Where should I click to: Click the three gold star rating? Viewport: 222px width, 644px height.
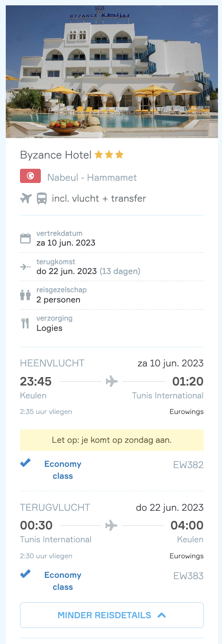pyautogui.click(x=109, y=155)
